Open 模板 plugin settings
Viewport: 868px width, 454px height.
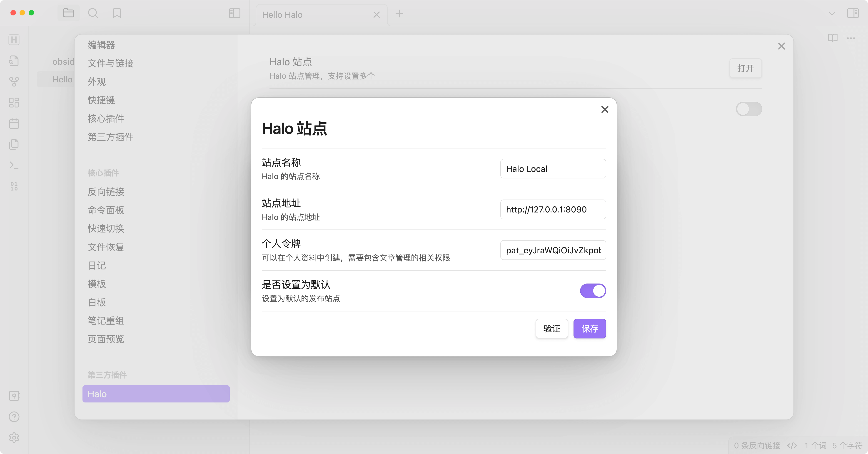97,284
